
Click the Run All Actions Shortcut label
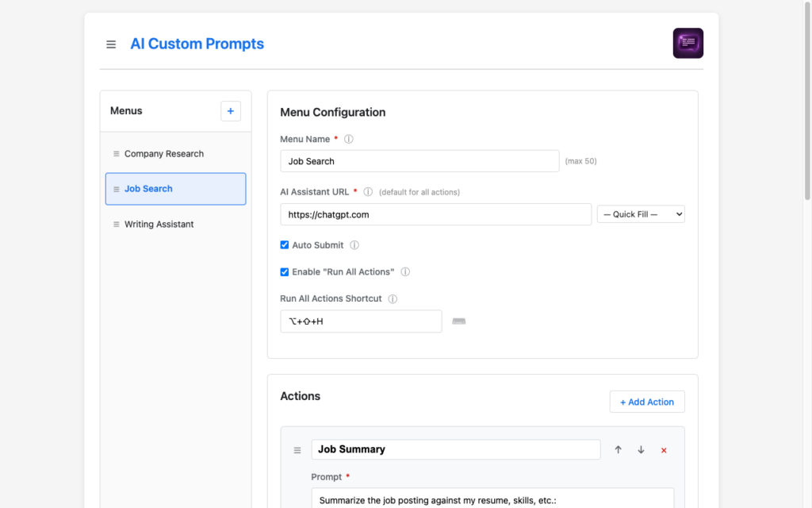(x=331, y=298)
